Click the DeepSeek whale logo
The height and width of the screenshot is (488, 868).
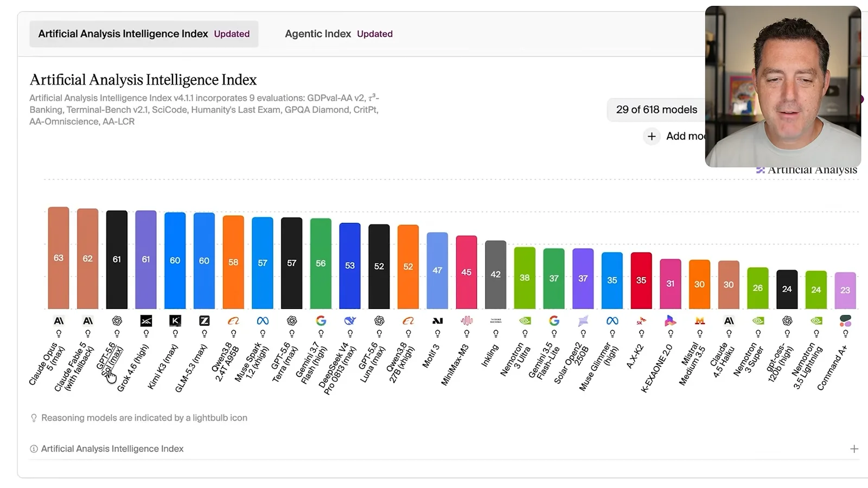pyautogui.click(x=350, y=321)
